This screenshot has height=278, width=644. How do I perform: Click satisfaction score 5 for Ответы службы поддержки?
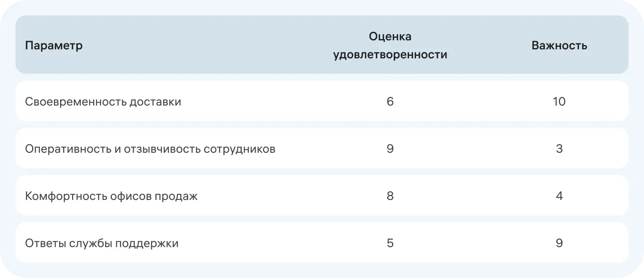click(x=390, y=243)
